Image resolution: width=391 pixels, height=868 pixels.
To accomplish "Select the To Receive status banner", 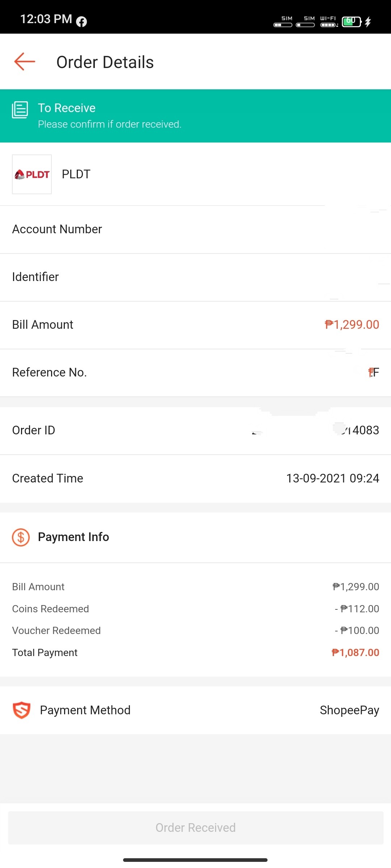I will click(195, 116).
